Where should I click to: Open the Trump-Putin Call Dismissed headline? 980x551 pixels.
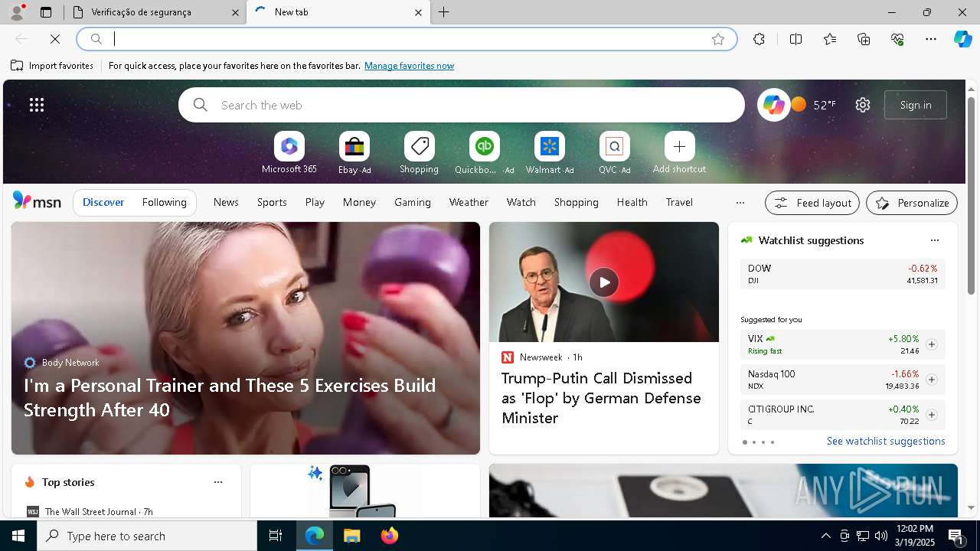pos(601,398)
